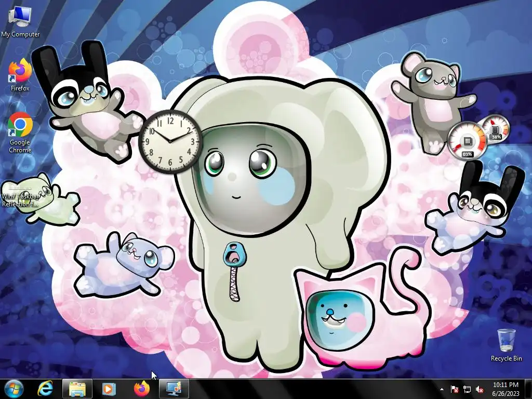Open Firefox from the taskbar
Screen dimensions: 532x399
pos(141,389)
